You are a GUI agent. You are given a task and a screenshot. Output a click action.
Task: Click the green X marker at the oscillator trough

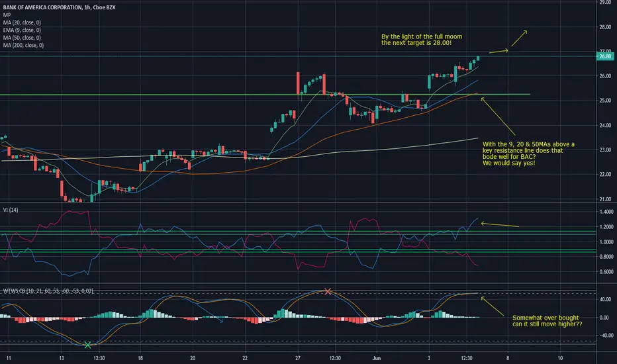[87, 345]
